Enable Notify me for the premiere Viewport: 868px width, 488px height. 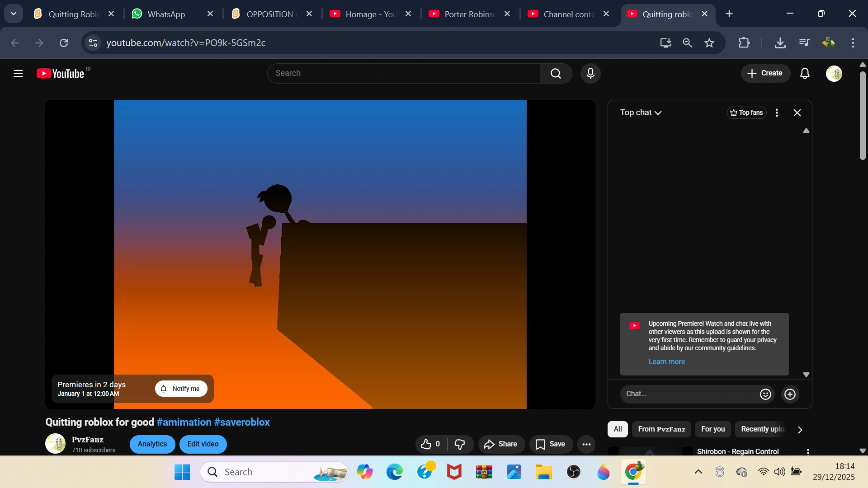(181, 389)
